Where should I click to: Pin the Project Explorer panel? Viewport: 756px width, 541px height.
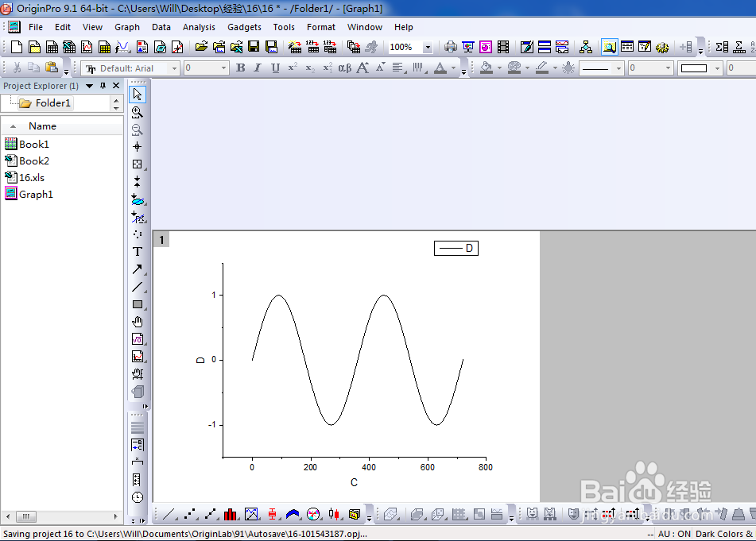tap(103, 86)
